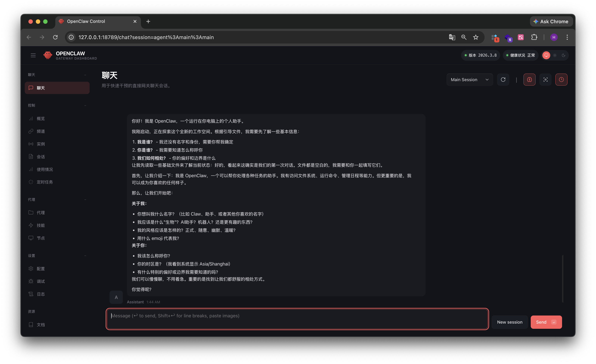
Task: Toggle focus mode with the bracket icon
Action: pos(545,80)
